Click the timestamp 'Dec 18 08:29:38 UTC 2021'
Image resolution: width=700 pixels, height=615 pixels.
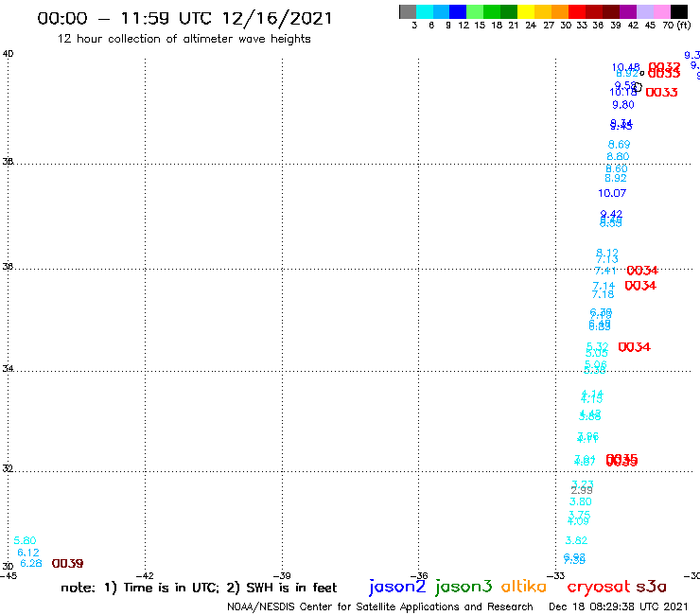(619, 606)
